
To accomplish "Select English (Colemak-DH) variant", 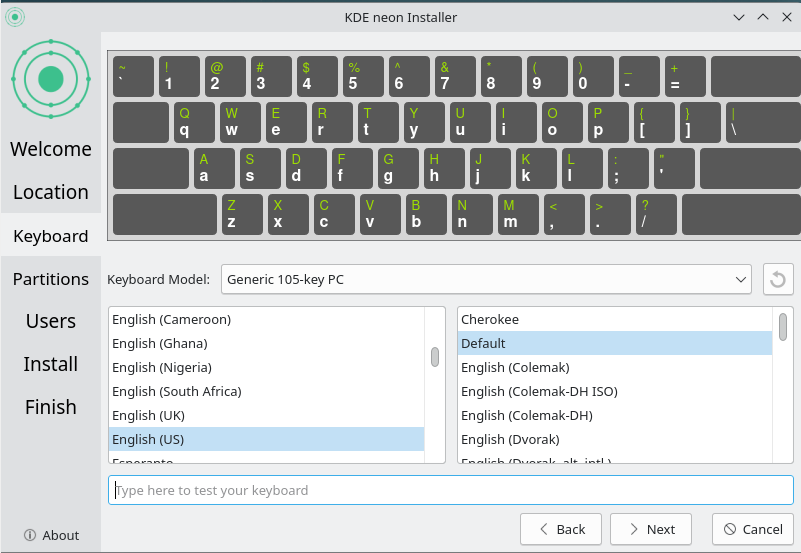I will (615, 416).
